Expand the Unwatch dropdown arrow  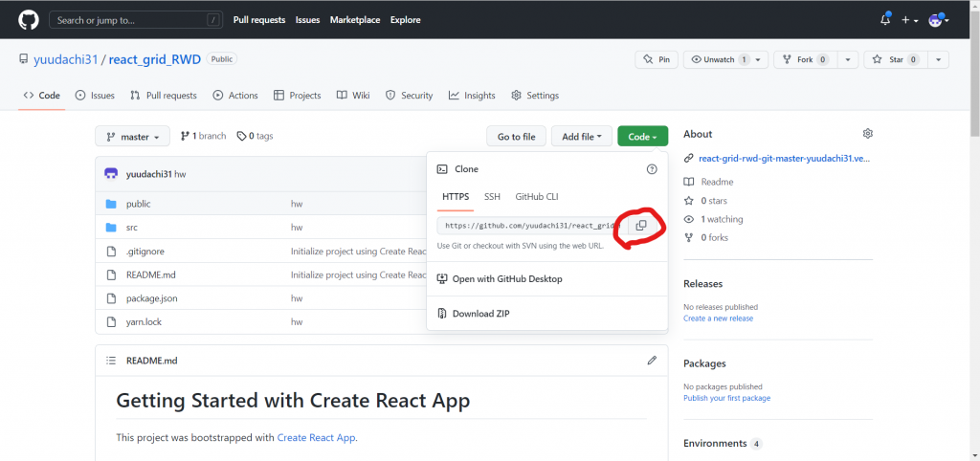[x=759, y=59]
